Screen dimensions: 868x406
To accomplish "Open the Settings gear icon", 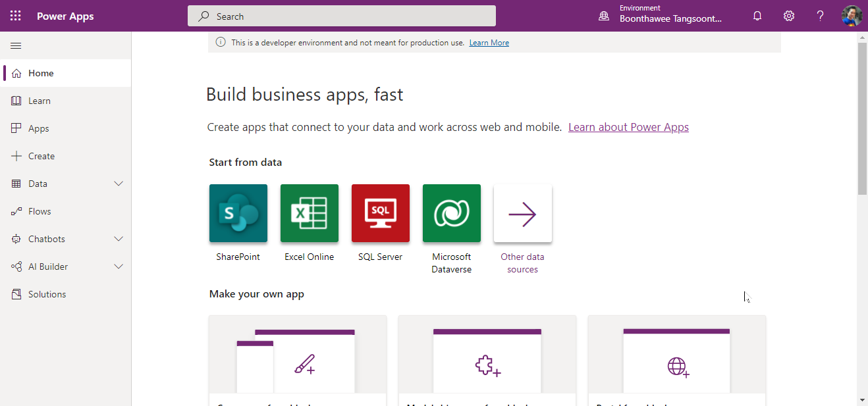I will 789,16.
